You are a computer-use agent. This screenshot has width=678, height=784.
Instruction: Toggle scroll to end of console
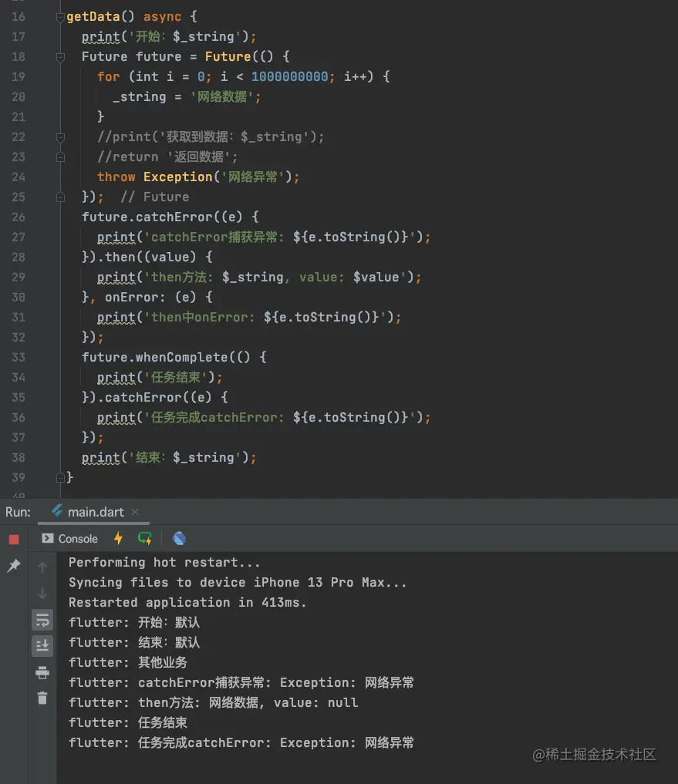tap(42, 645)
